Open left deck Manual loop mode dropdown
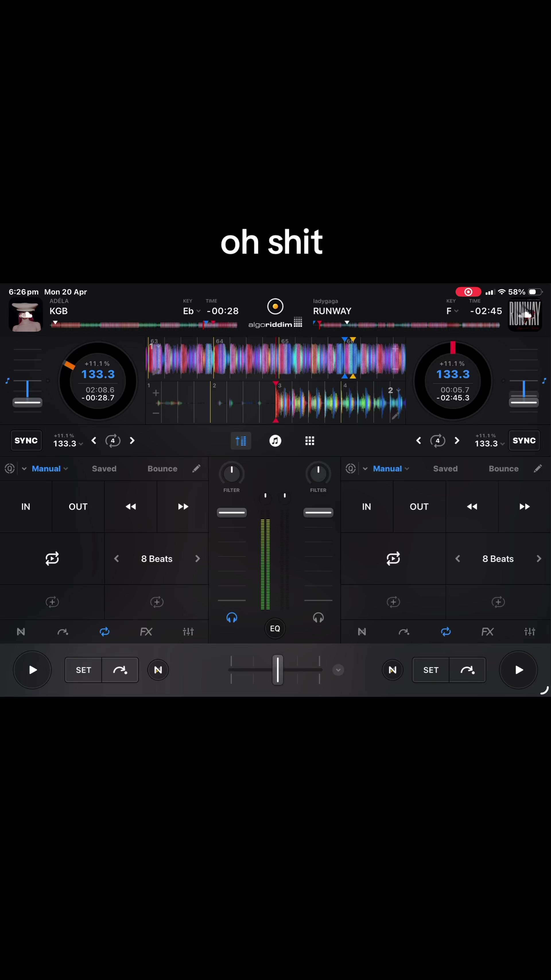Screen dimensions: 551x980 point(50,469)
